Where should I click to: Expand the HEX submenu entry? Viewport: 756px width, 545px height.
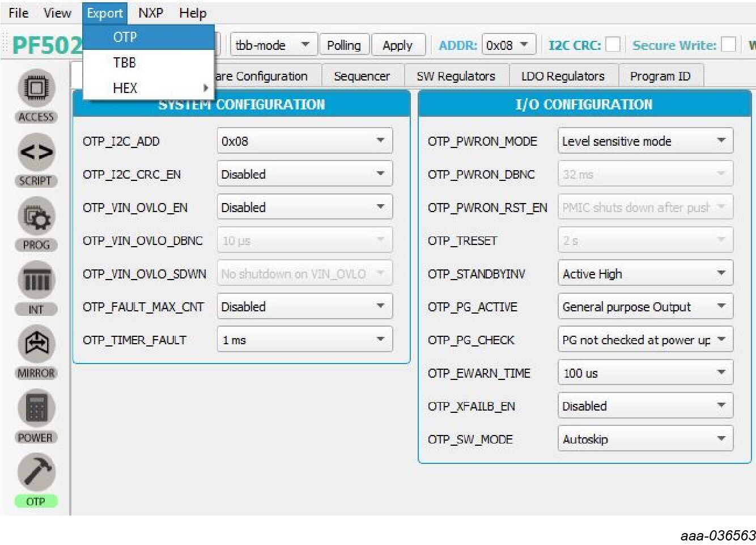(125, 88)
